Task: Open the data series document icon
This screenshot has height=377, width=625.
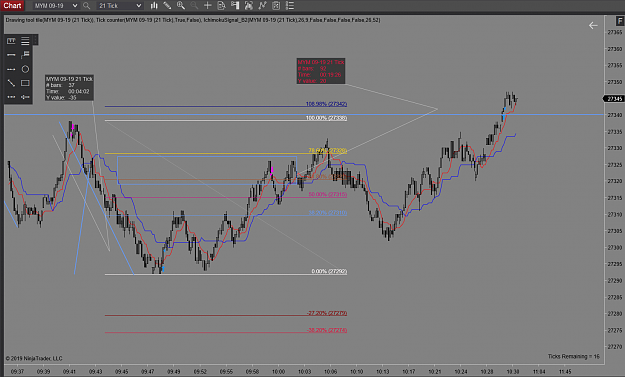Action: pos(221,6)
